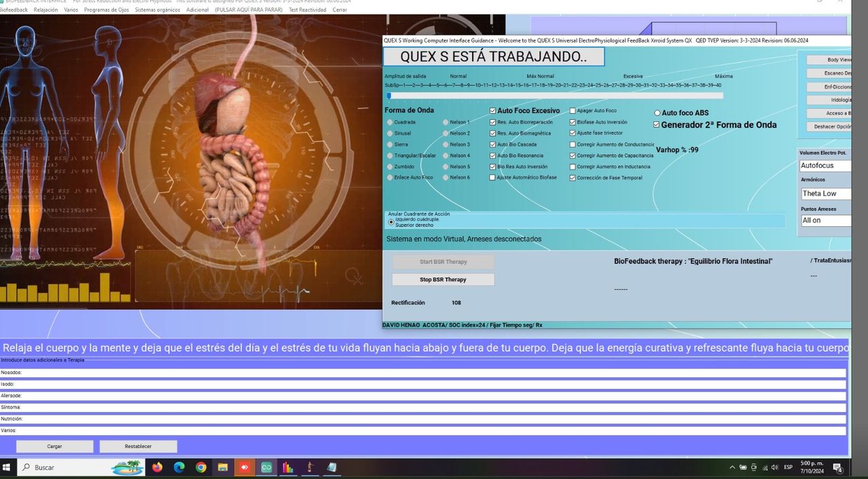Open Google Chrome from the taskbar
The image size is (868, 479).
[x=201, y=467]
